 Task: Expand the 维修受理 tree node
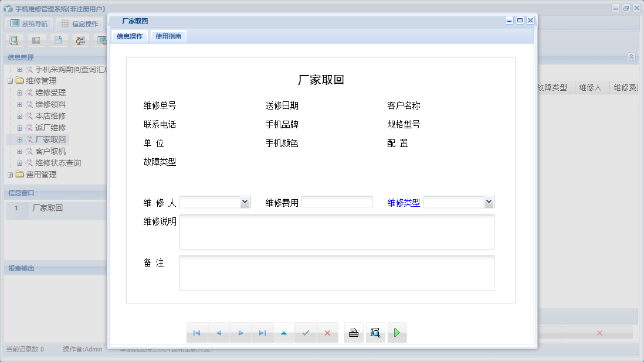[19, 92]
